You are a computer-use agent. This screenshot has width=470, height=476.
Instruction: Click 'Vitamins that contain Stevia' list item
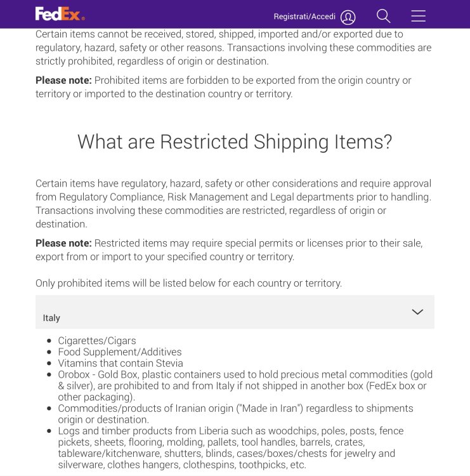pos(120,364)
